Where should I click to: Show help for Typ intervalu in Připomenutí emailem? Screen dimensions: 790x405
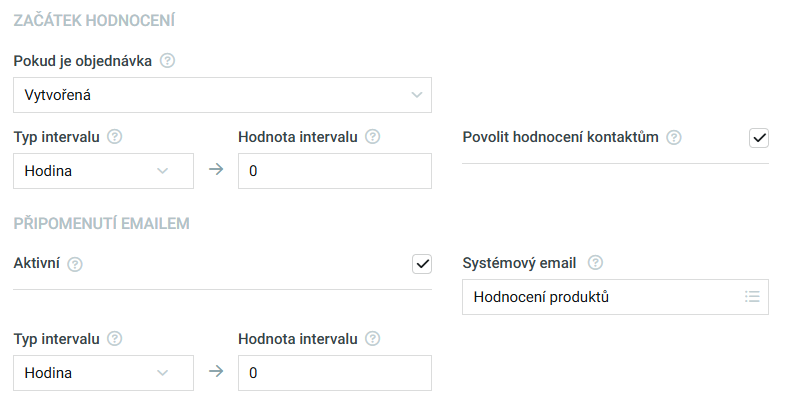(115, 339)
